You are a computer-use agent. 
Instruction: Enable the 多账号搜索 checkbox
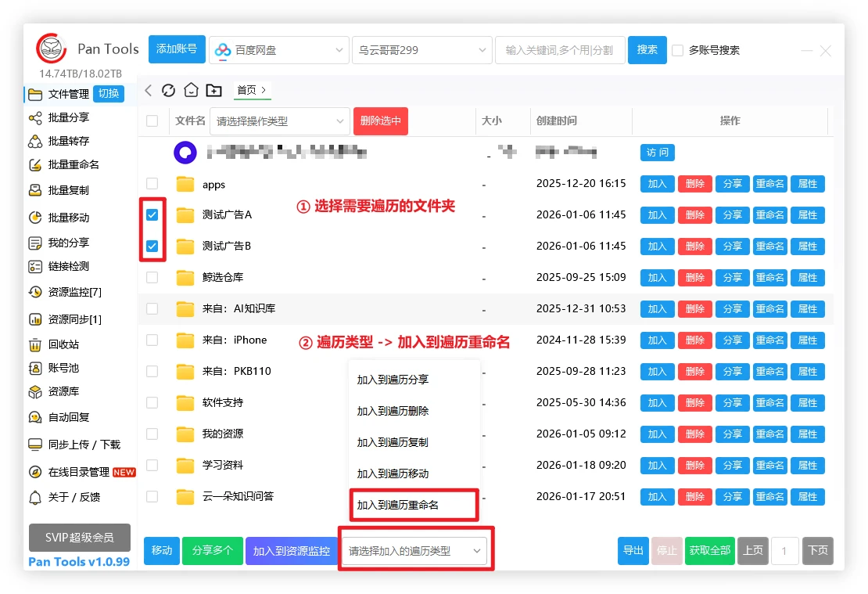(x=677, y=50)
